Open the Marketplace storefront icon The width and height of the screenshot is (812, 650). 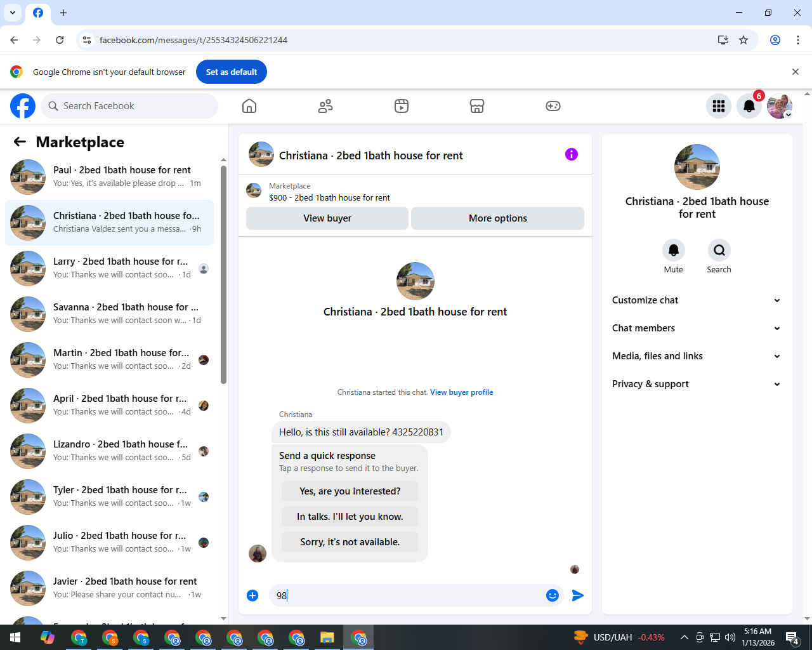point(477,106)
